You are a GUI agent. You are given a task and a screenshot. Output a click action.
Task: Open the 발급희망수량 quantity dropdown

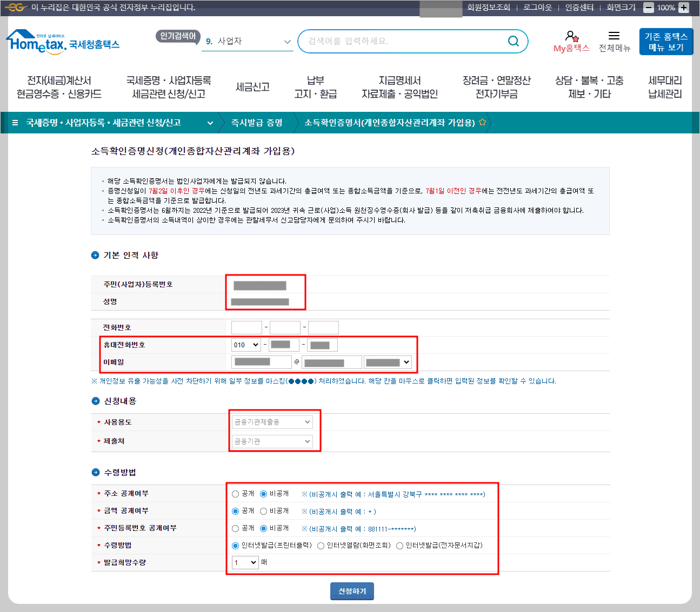click(245, 562)
